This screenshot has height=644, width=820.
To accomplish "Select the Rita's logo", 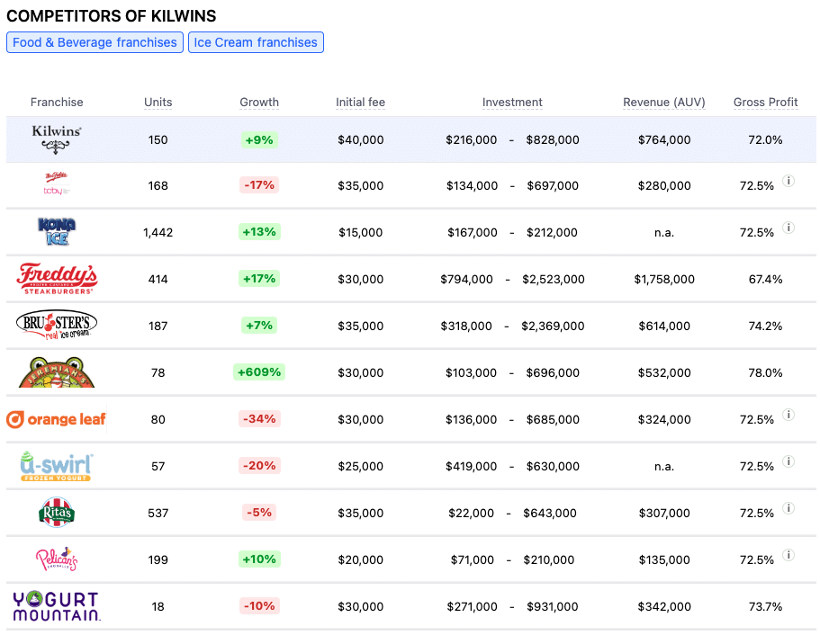I will (x=57, y=513).
